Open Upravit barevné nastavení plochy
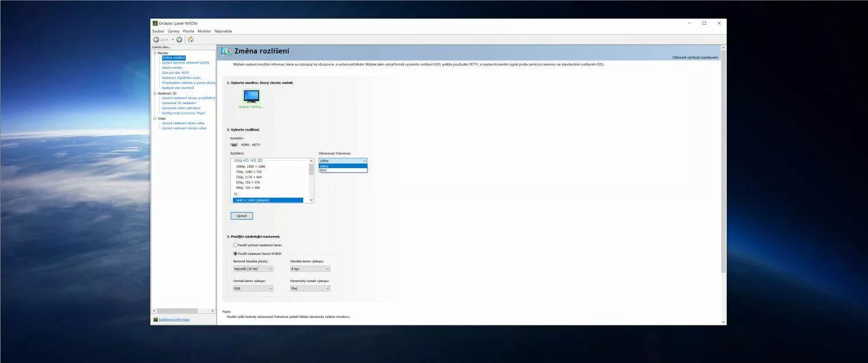The width and height of the screenshot is (868, 363). pyautogui.click(x=186, y=62)
